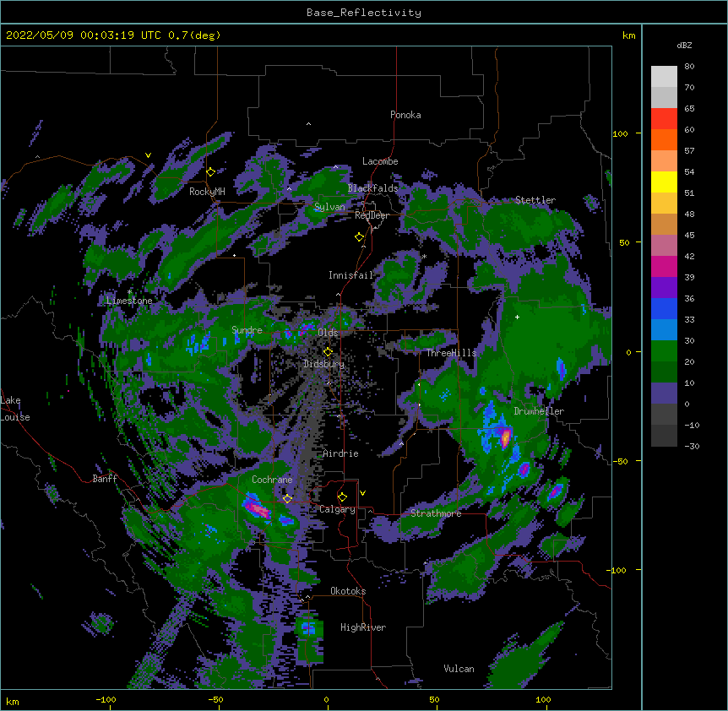Select the light gray 80-70 dBZ swatch
This screenshot has width=728, height=711.
pos(664,77)
